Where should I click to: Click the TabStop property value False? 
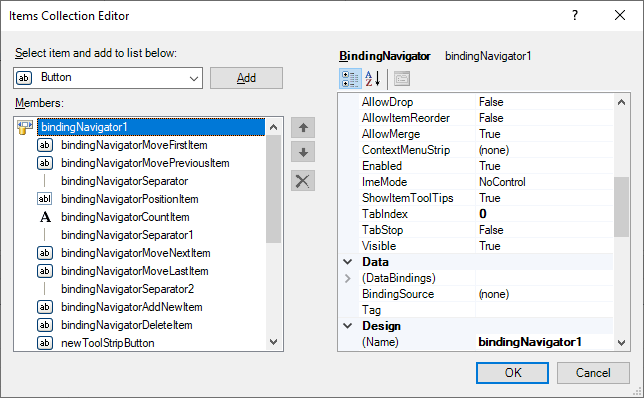[x=491, y=230]
